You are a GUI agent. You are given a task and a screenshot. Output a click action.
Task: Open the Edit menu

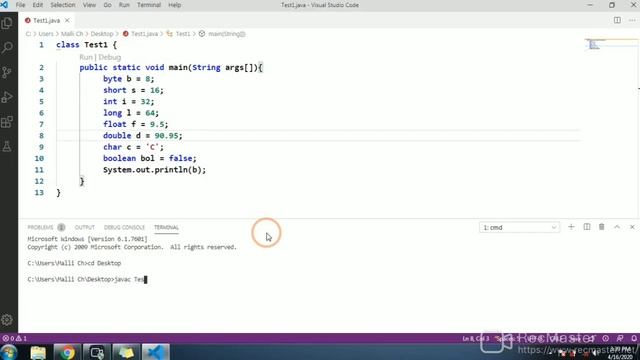(38, 5)
